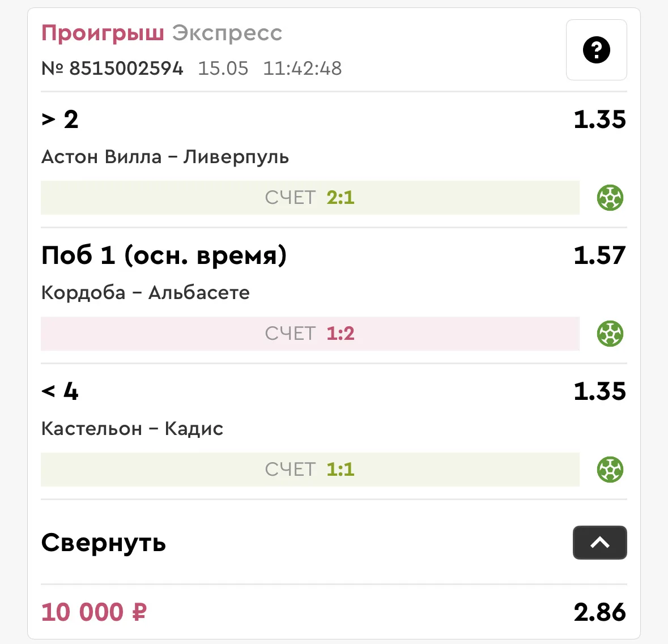
Task: Click football icon for Aston Villa match
Action: click(x=610, y=198)
